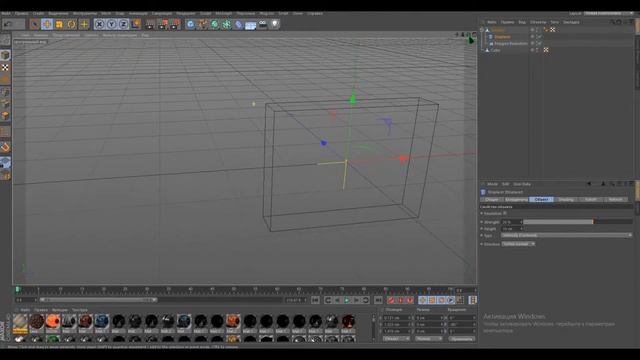Screen dimensions: 640x360
Task: Click the current frame marker on timeline
Action: pyautogui.click(x=18, y=290)
